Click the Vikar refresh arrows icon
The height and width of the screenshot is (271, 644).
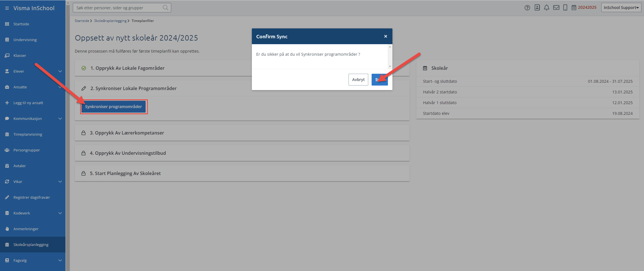[7, 182]
